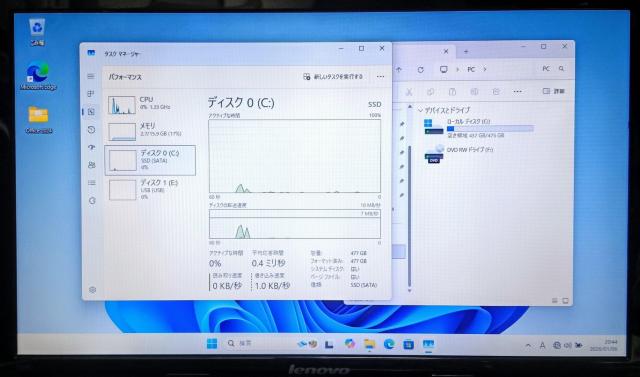640x377 pixels.
Task: Open Services page in Task Manager sidebar
Action: click(92, 200)
